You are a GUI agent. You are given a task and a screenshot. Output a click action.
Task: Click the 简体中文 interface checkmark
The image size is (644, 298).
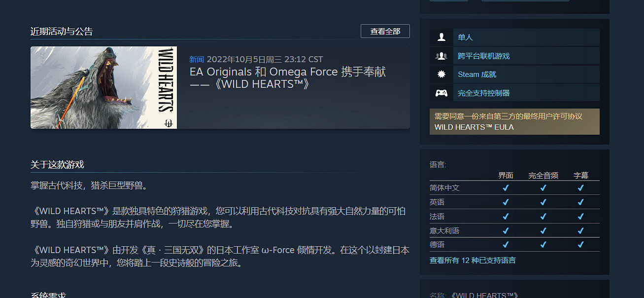pos(506,188)
